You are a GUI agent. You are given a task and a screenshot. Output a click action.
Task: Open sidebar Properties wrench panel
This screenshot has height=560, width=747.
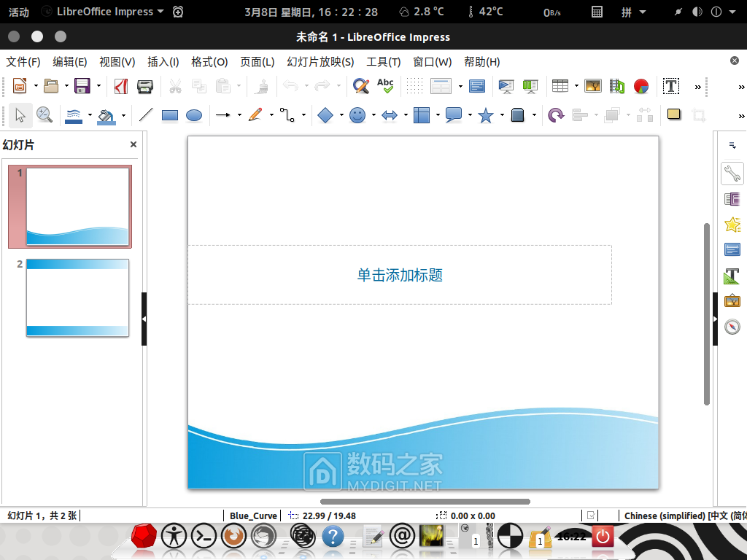click(732, 174)
